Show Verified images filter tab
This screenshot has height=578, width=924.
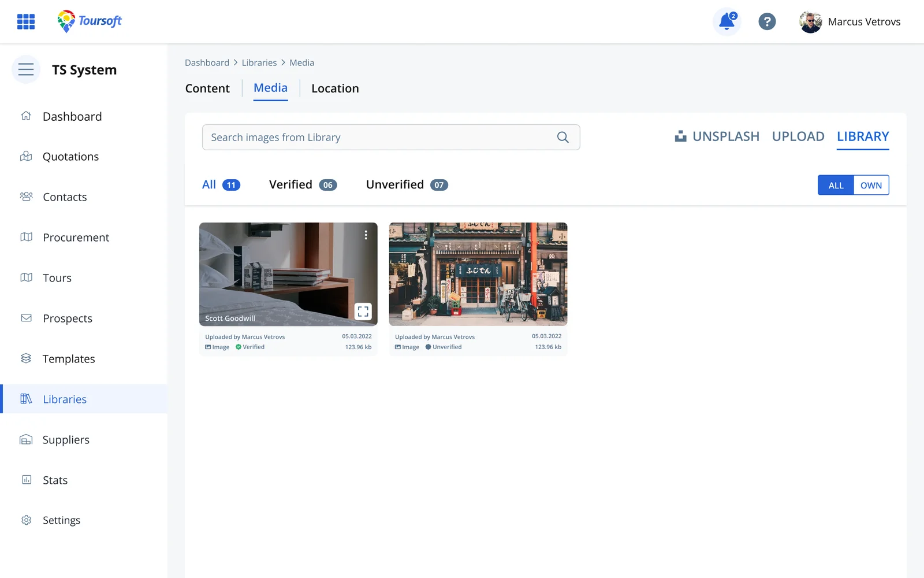(x=303, y=185)
